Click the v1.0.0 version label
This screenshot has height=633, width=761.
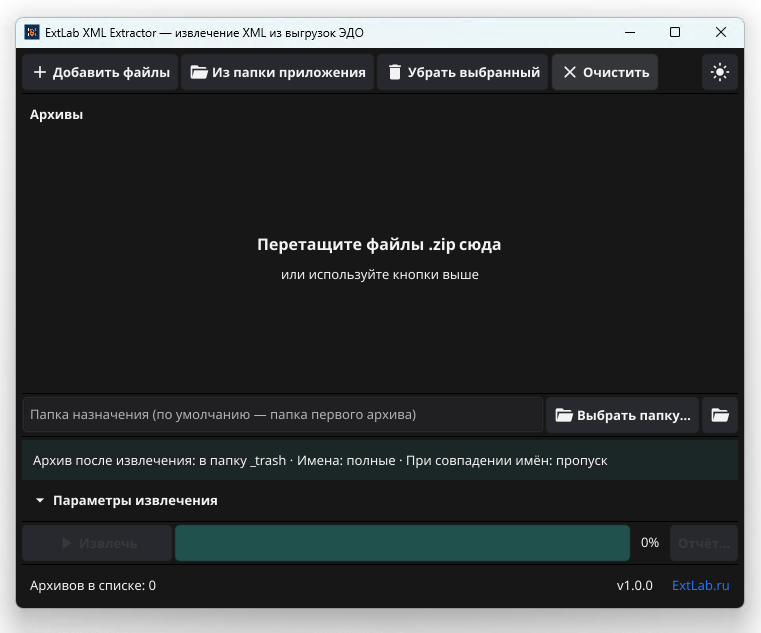(x=634, y=585)
